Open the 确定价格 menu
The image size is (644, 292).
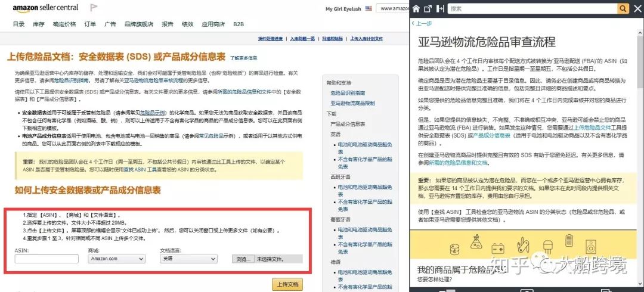click(x=64, y=24)
